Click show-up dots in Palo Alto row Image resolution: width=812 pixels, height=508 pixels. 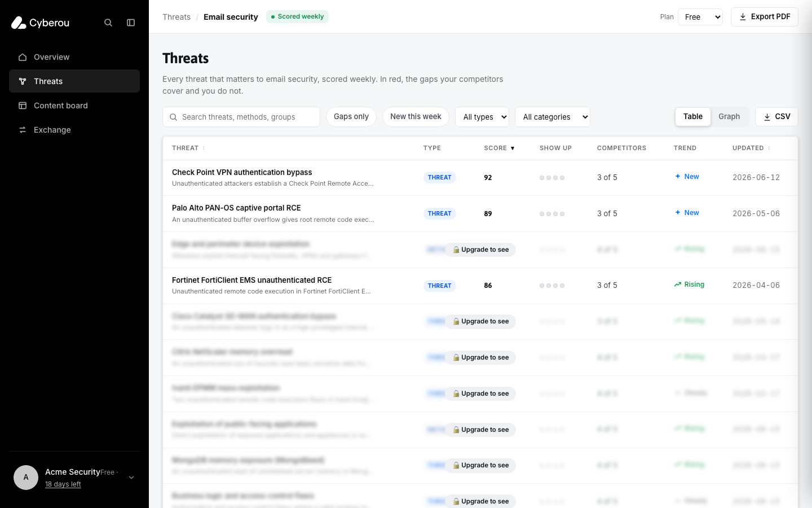(552, 214)
